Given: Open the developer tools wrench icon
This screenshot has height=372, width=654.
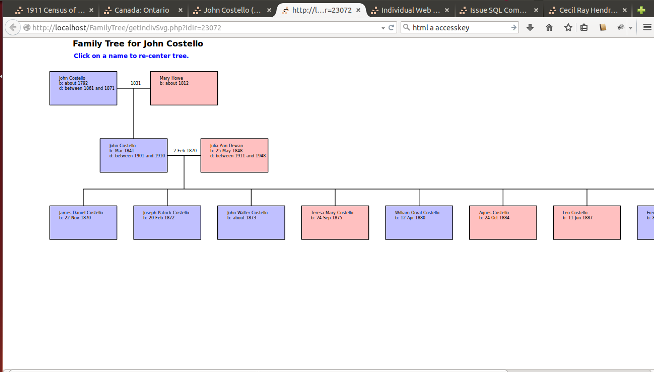Looking at the screenshot, I should pos(621,28).
